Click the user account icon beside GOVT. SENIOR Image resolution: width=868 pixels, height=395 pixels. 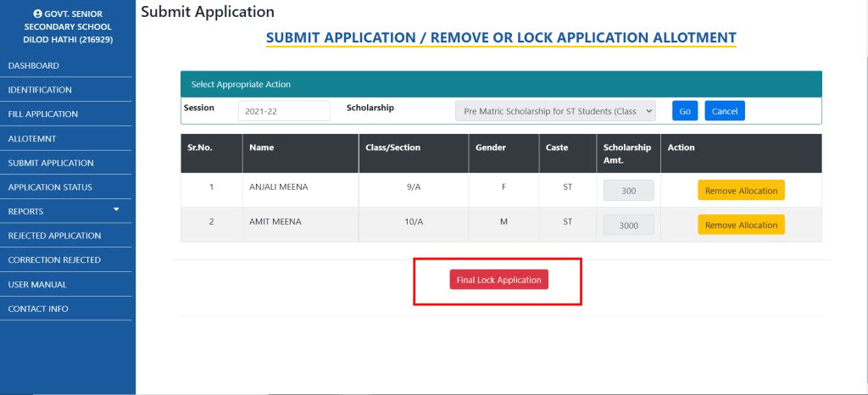tap(37, 14)
